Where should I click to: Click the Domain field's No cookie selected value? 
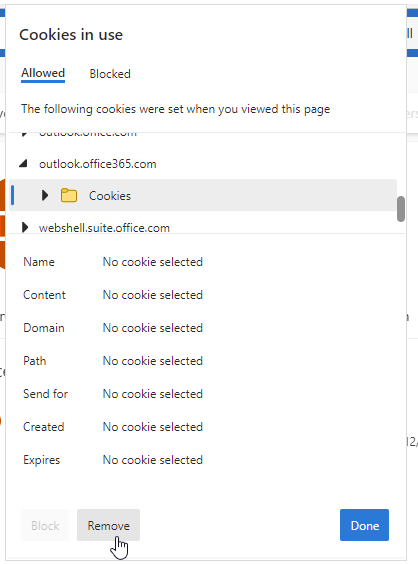(x=153, y=328)
